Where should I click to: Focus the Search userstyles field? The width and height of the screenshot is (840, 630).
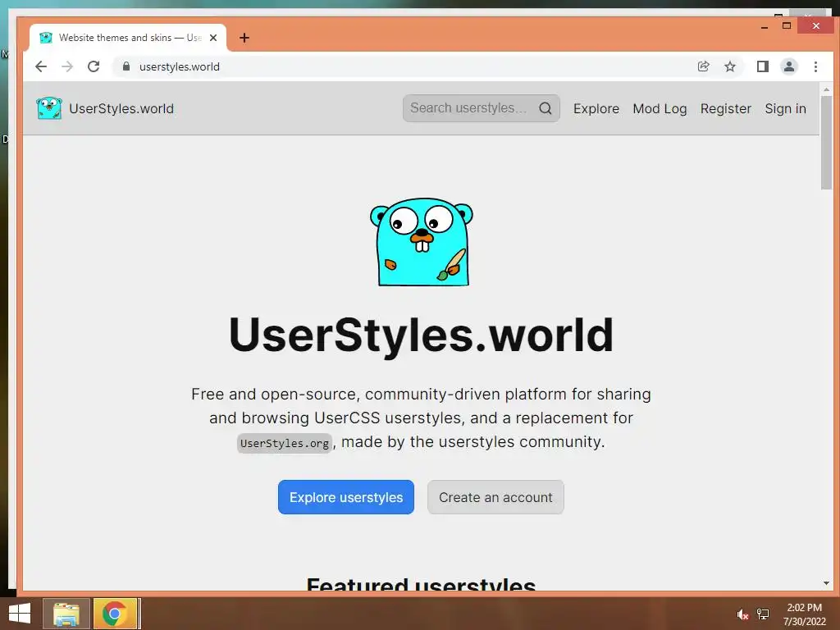pos(481,108)
